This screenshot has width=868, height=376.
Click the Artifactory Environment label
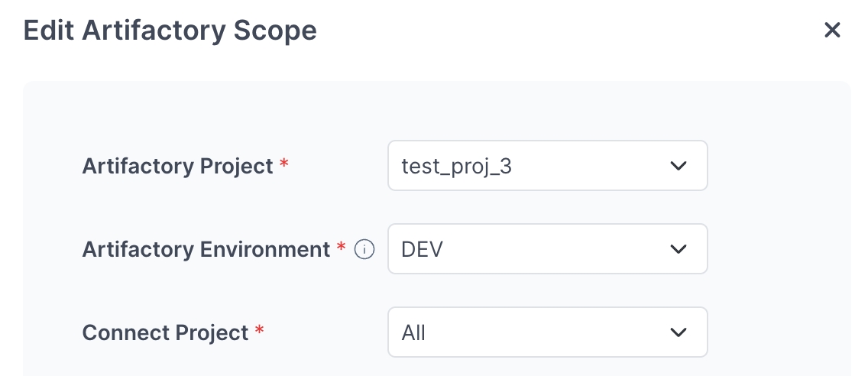point(206,249)
